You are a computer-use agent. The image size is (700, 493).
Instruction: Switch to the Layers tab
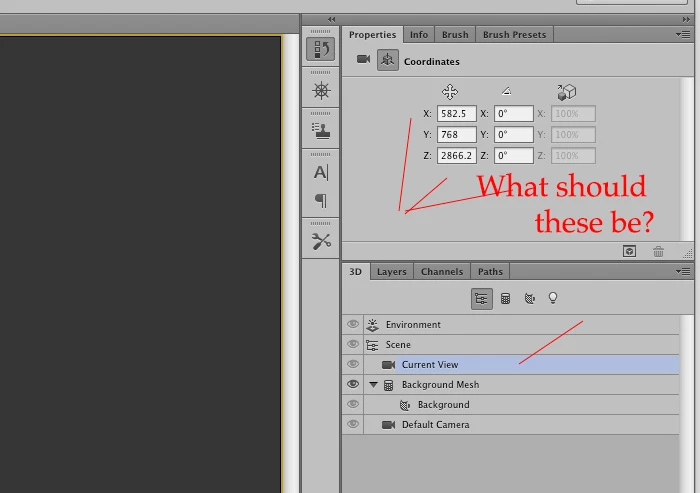tap(392, 272)
